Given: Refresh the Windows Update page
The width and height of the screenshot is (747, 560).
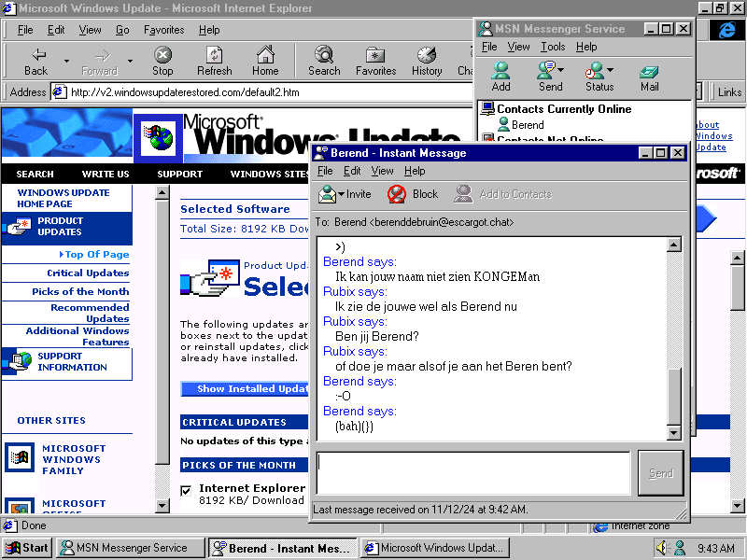Looking at the screenshot, I should tap(214, 62).
